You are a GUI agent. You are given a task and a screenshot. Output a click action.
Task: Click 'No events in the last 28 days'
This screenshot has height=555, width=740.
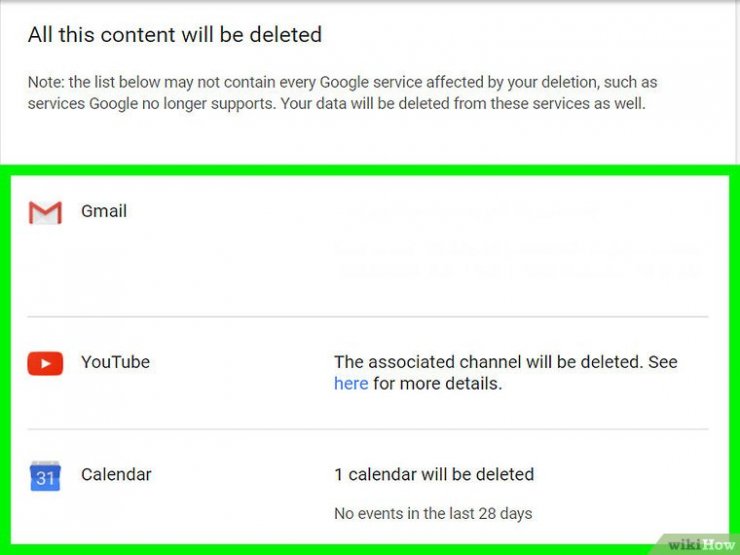point(433,514)
